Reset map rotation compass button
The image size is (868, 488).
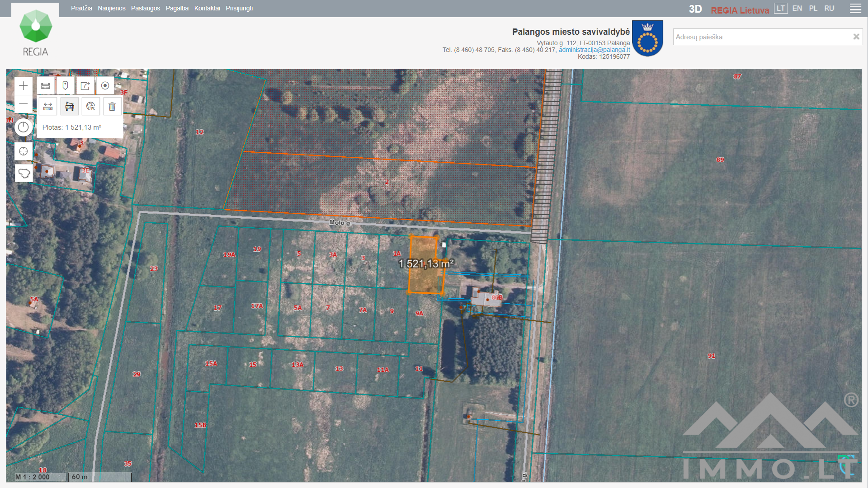(x=24, y=127)
